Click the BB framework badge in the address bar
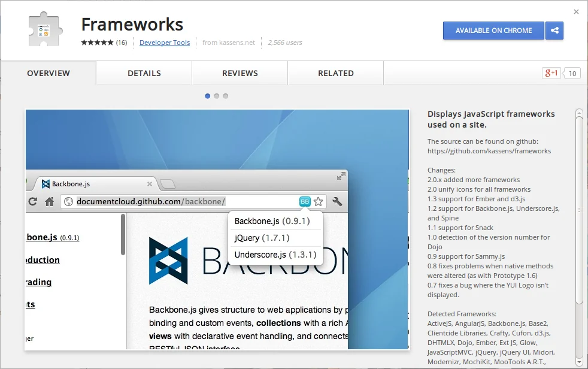Image resolution: width=588 pixels, height=369 pixels. (305, 201)
